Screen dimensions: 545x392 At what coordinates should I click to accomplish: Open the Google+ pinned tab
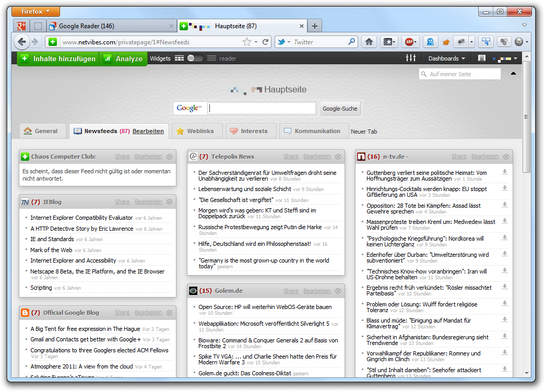(21, 26)
